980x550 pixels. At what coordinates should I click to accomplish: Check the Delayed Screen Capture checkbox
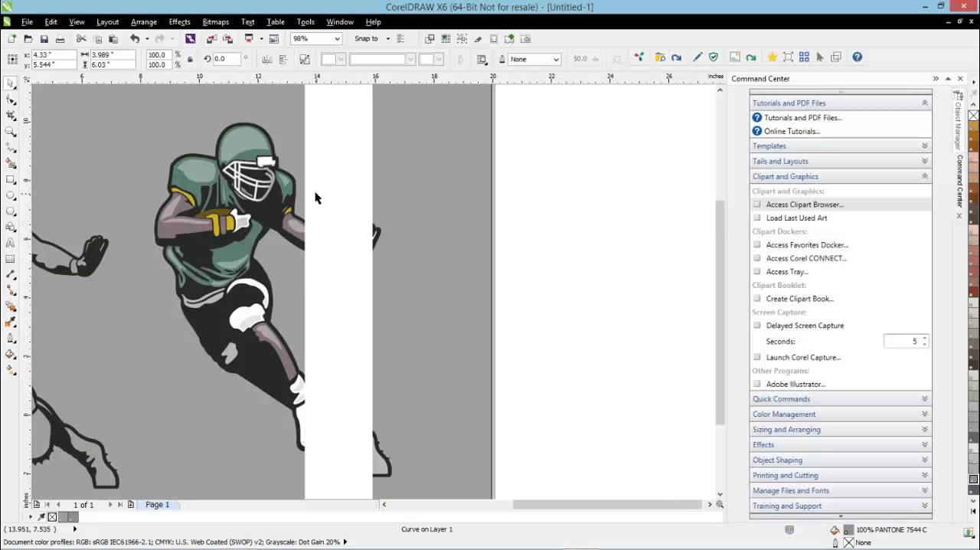(757, 326)
